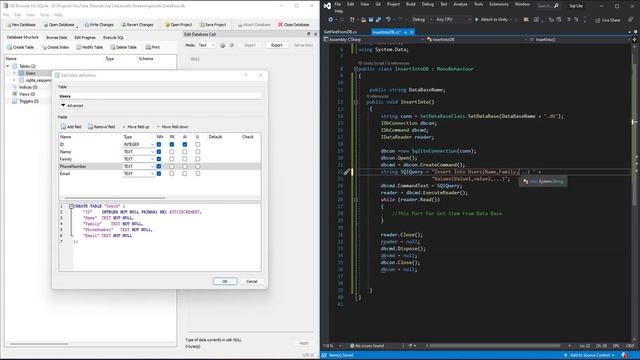Open Extensions menu in Visual Studio
This screenshot has height=360, width=640.
[x=499, y=4]
